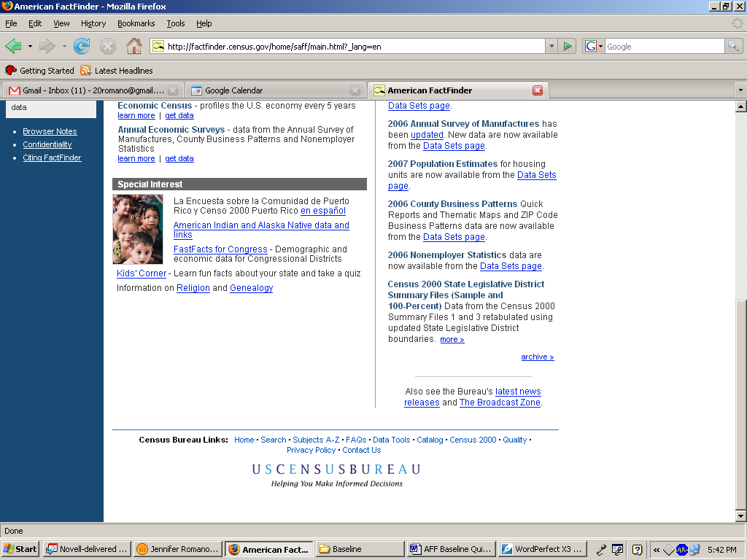Open the Citing FactFinder link

pos(52,157)
